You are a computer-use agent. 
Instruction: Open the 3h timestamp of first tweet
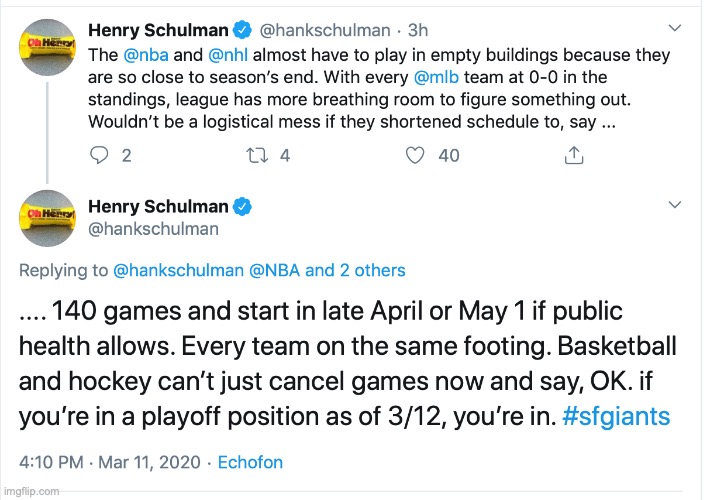[x=418, y=30]
